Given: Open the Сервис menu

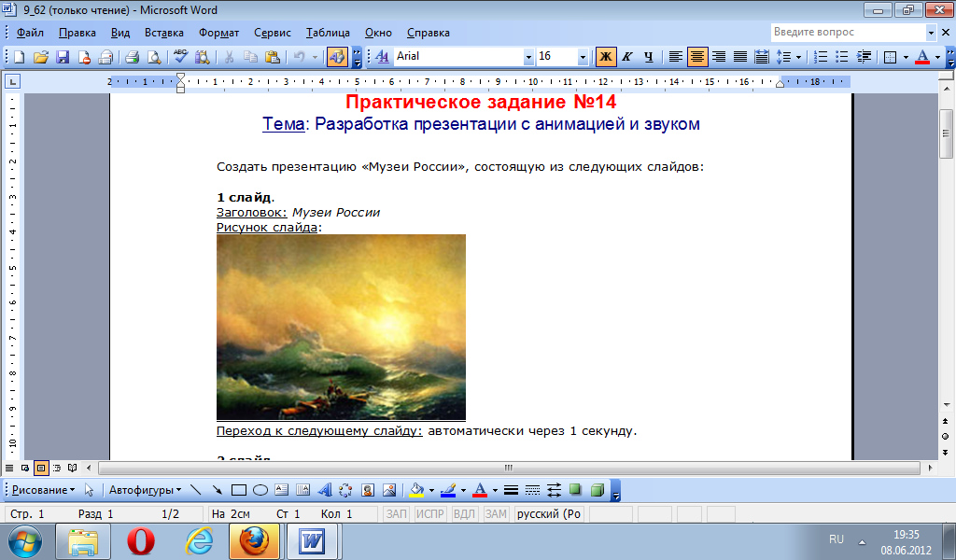Looking at the screenshot, I should point(273,33).
